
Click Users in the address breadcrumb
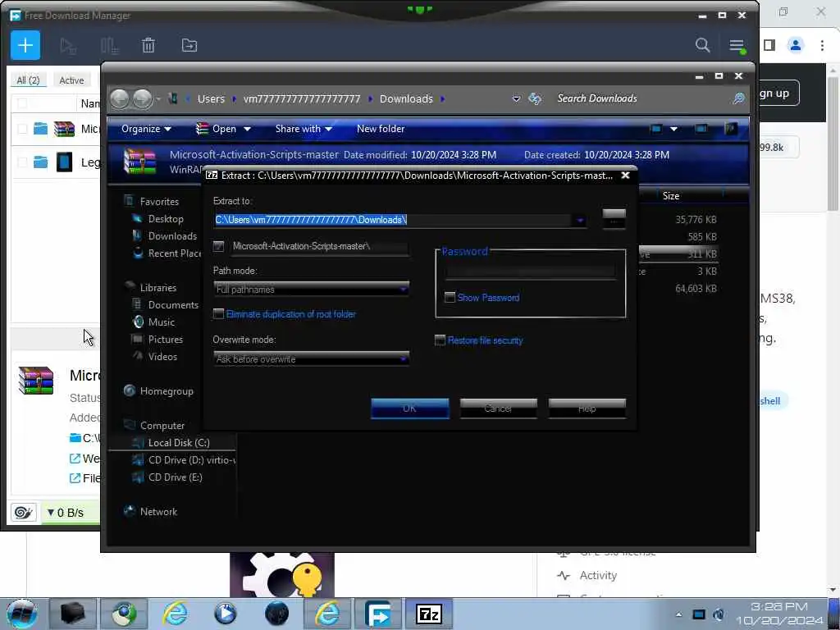click(211, 98)
